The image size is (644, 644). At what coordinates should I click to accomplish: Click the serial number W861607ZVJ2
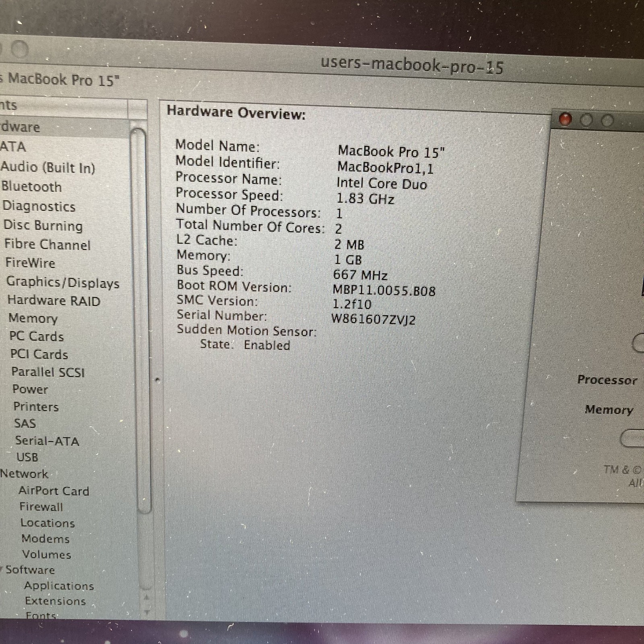pyautogui.click(x=373, y=319)
